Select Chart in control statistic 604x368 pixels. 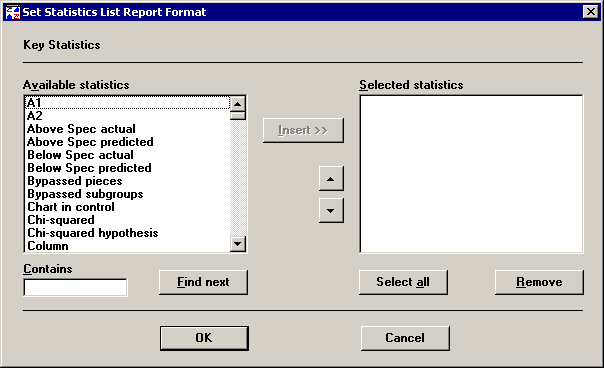127,207
